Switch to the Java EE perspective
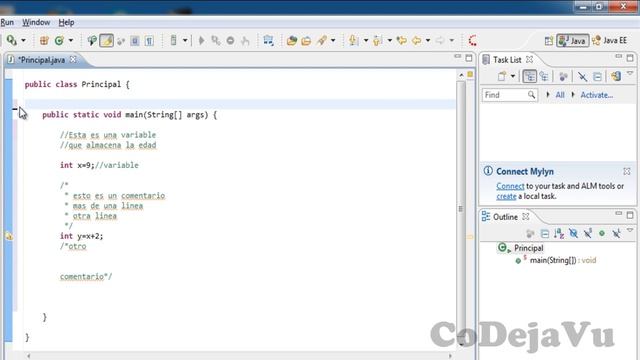Image resolution: width=640 pixels, height=360 pixels. 609,40
